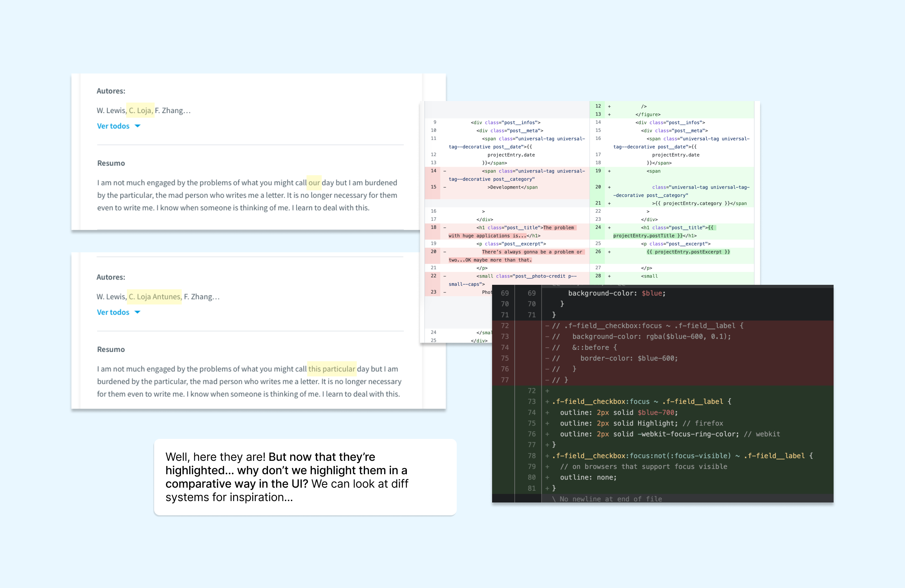Select highlighted author 'C. Loja Antunes,'
Viewport: 905px width, 588px height.
point(154,296)
